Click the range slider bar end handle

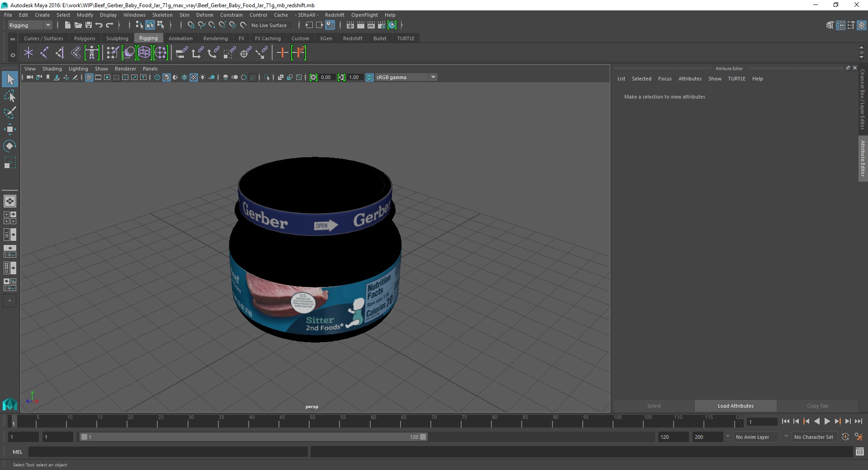(x=423, y=437)
